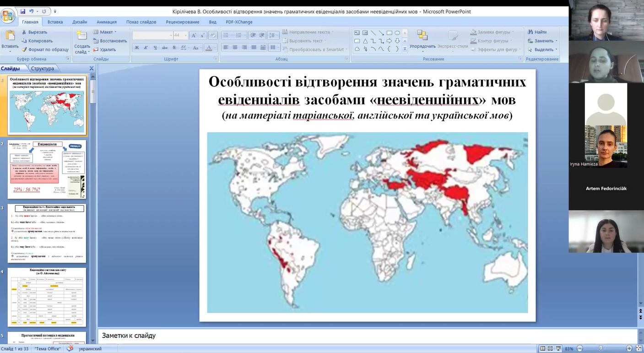The width and height of the screenshot is (644, 353).
Task: Toggle underline (Ч) formatting
Action: [155, 47]
